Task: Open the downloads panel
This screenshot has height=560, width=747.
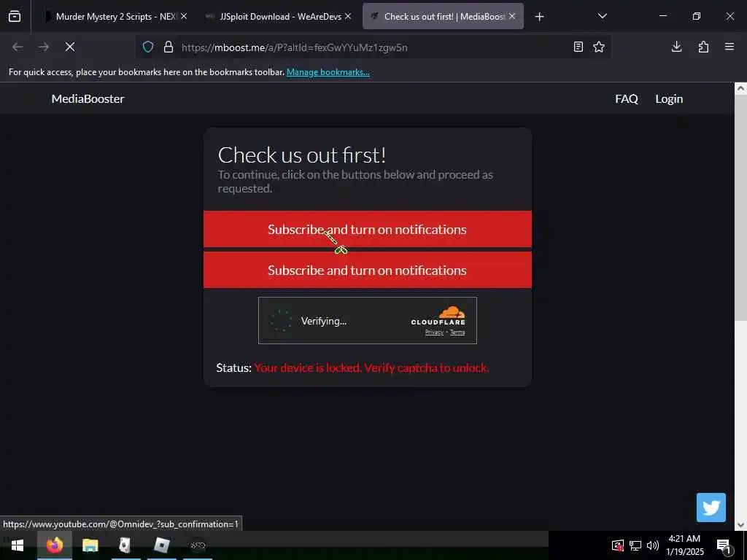Action: click(x=676, y=47)
